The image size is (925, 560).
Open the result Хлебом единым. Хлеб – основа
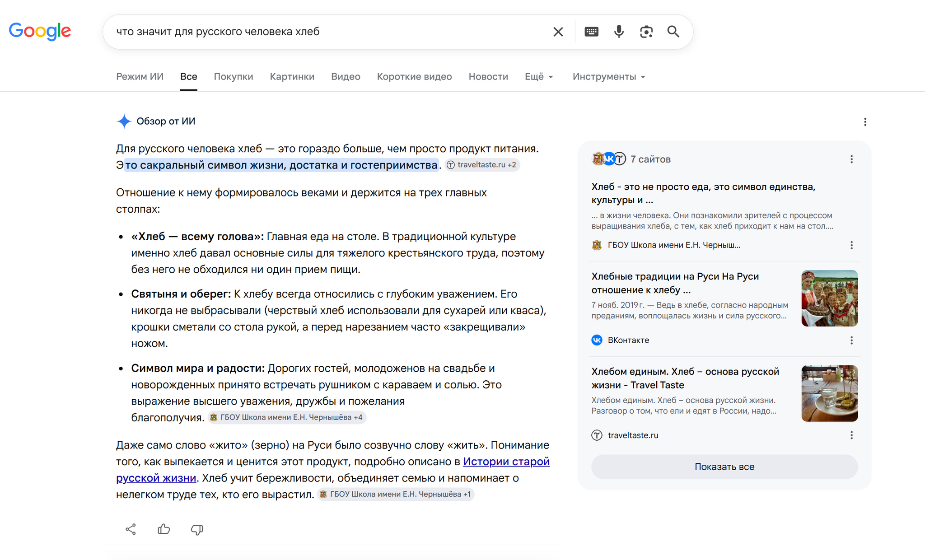tap(685, 378)
